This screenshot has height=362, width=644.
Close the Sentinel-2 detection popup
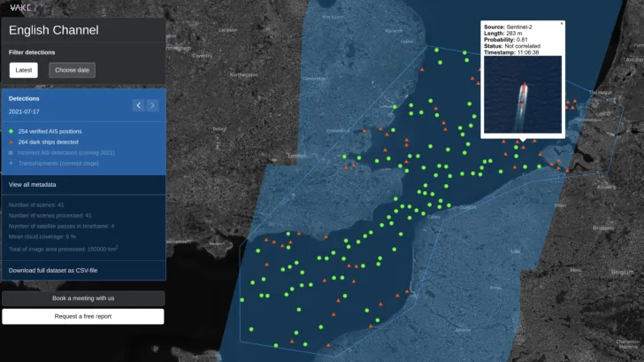point(562,23)
